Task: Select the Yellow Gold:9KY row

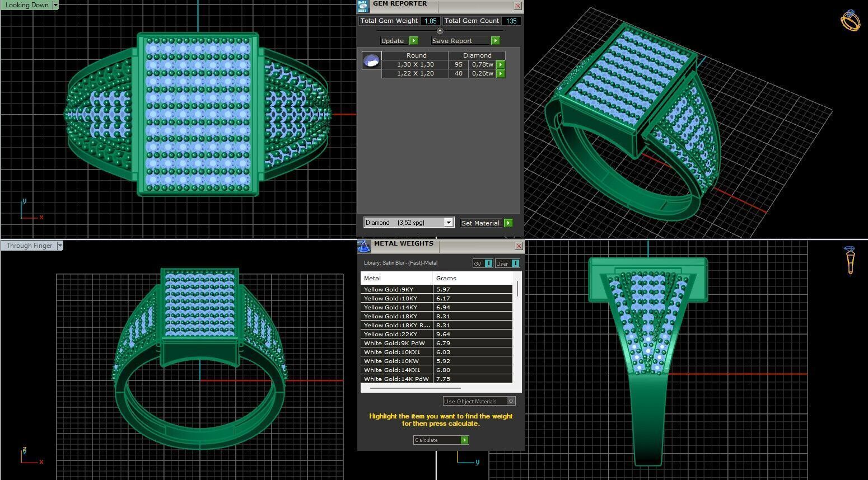Action: [436, 289]
